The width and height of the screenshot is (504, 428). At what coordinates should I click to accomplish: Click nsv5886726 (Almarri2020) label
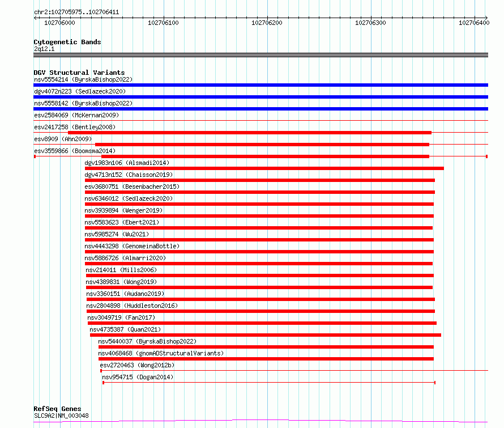[125, 258]
